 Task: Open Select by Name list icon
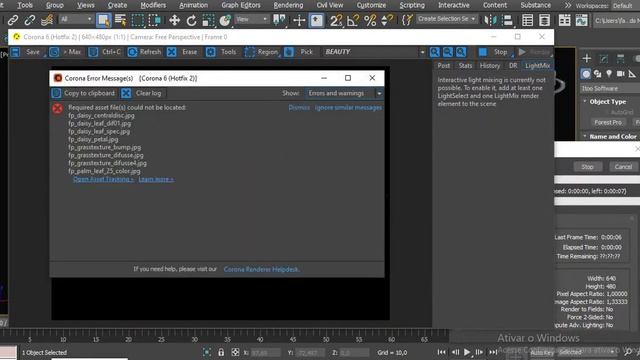[x=120, y=20]
